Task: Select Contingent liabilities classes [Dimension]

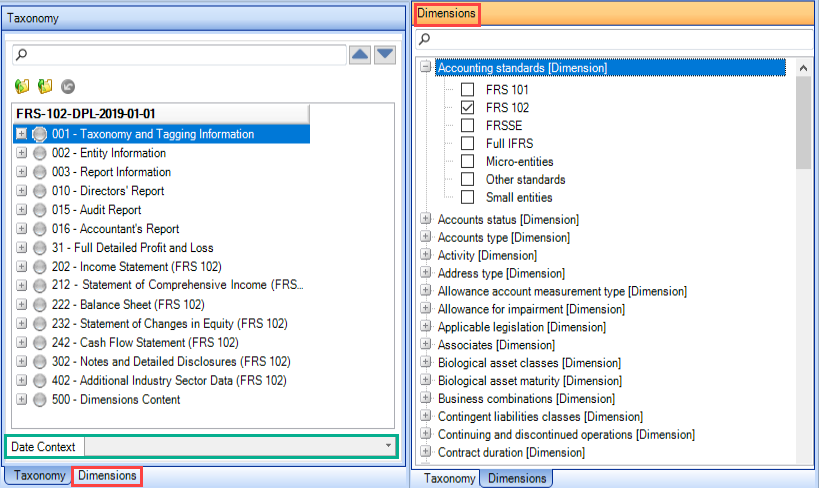Action: [541, 416]
